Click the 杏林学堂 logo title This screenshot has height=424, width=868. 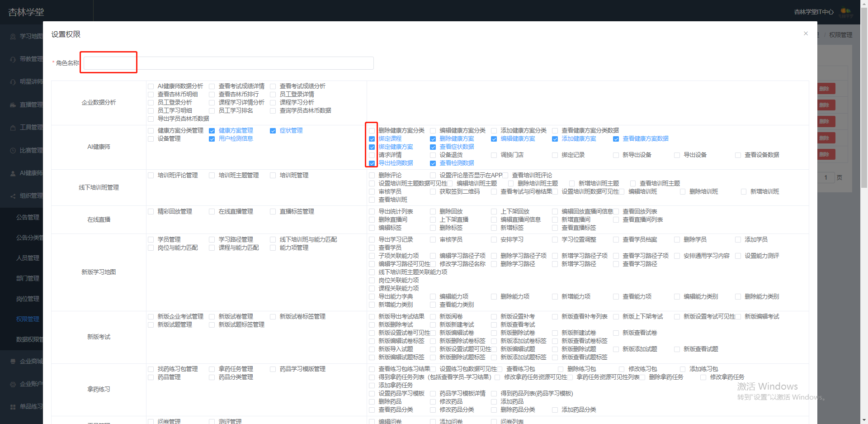coord(26,12)
